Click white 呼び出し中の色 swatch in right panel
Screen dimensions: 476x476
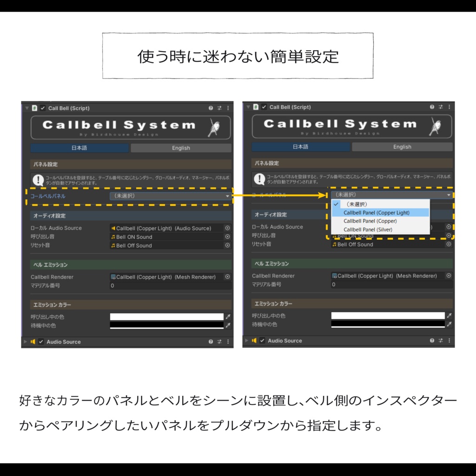click(388, 316)
